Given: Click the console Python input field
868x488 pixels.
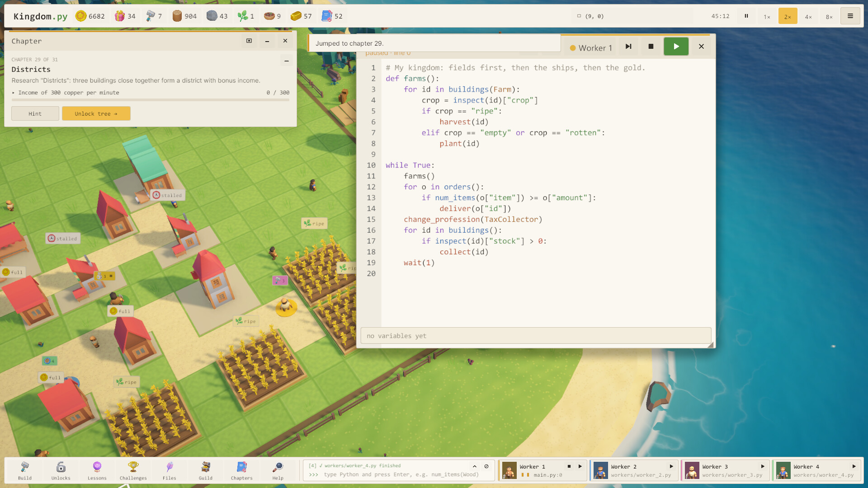Looking at the screenshot, I should (x=400, y=474).
